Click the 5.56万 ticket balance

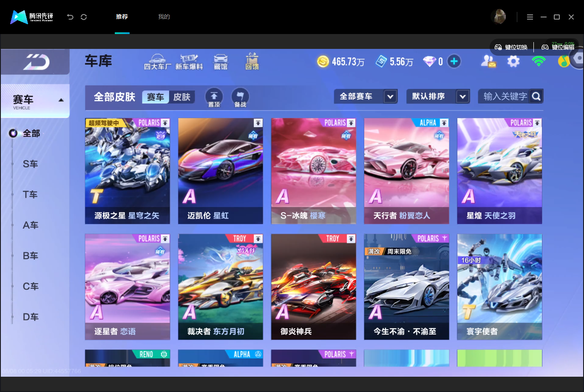[x=401, y=62]
